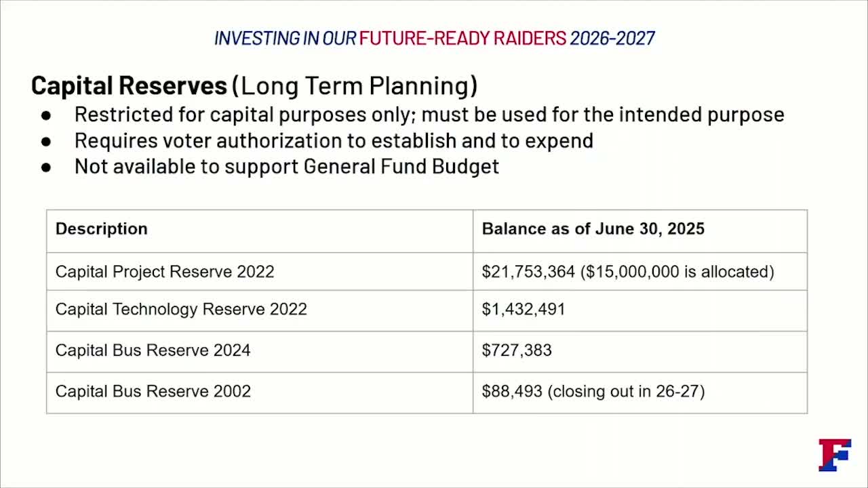Select the "Not available to support General Fund Budget" line

286,166
